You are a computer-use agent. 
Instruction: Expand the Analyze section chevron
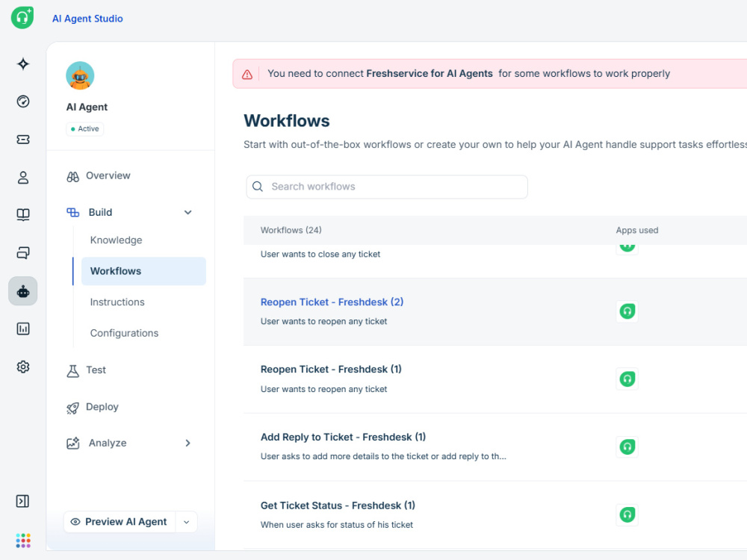[x=187, y=444]
